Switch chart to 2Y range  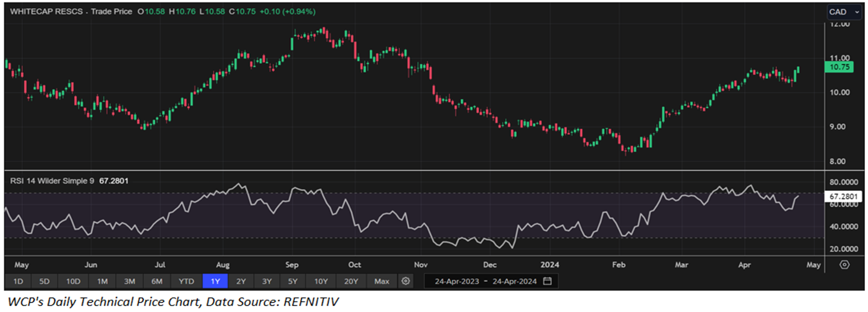click(x=241, y=281)
